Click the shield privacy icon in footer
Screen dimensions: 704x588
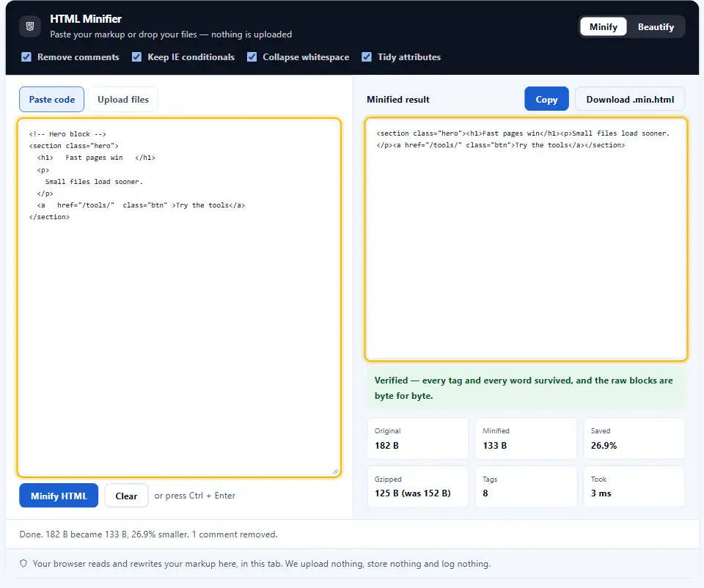pos(23,563)
